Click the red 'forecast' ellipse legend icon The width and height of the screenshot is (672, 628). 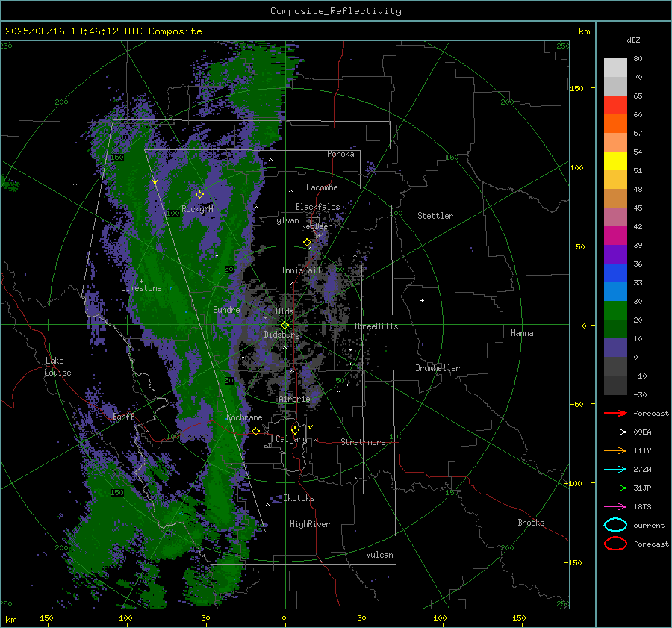(615, 544)
